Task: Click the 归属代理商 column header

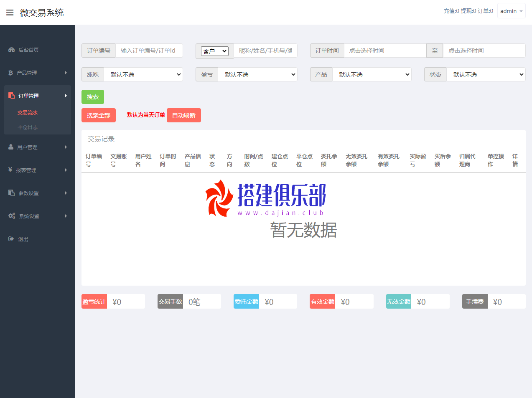Action: pyautogui.click(x=467, y=160)
